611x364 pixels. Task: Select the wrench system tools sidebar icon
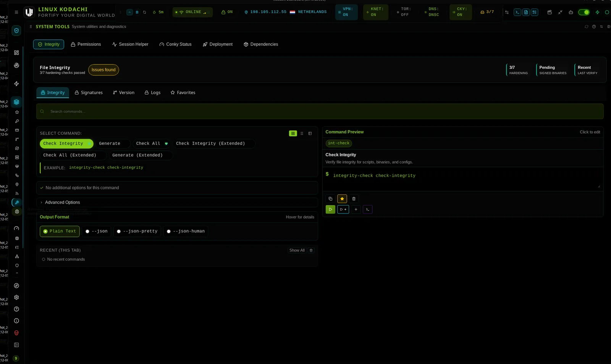(17, 202)
